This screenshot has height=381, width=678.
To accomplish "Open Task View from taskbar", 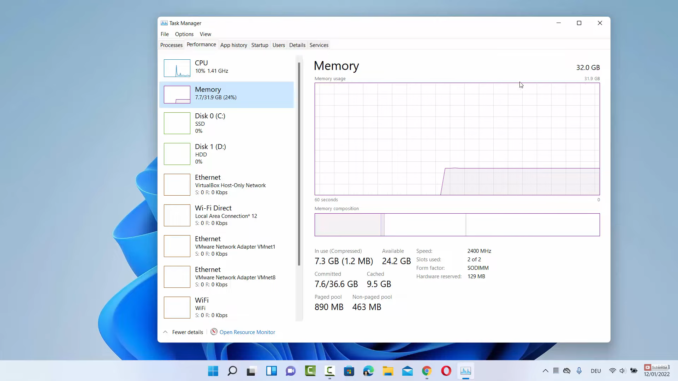I will click(251, 371).
